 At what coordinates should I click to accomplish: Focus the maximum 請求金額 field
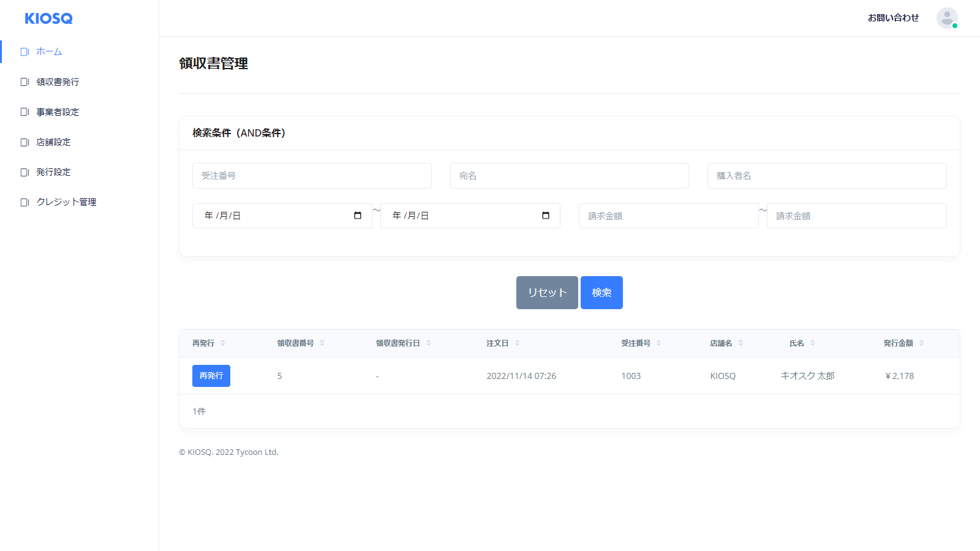click(857, 216)
